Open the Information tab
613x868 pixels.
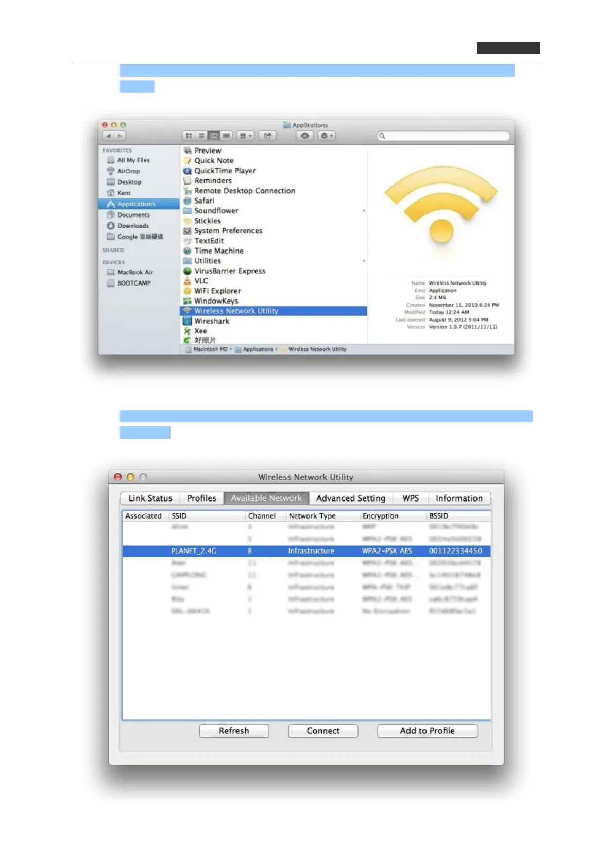coord(459,498)
